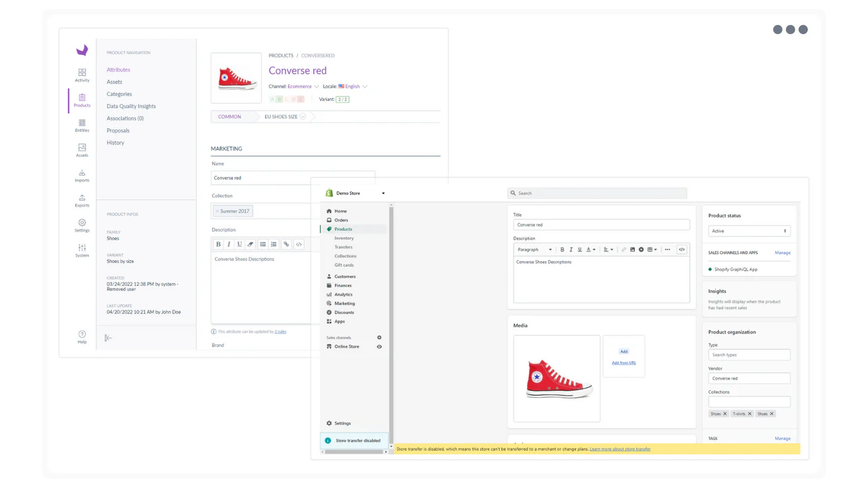Apply bold in the Akeneo description editor

218,244
